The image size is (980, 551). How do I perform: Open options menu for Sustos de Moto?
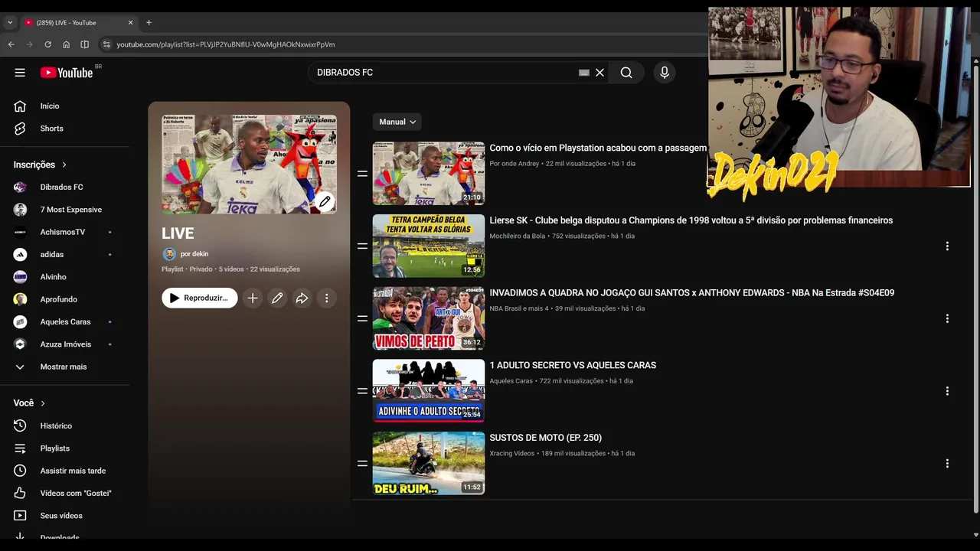(x=947, y=464)
